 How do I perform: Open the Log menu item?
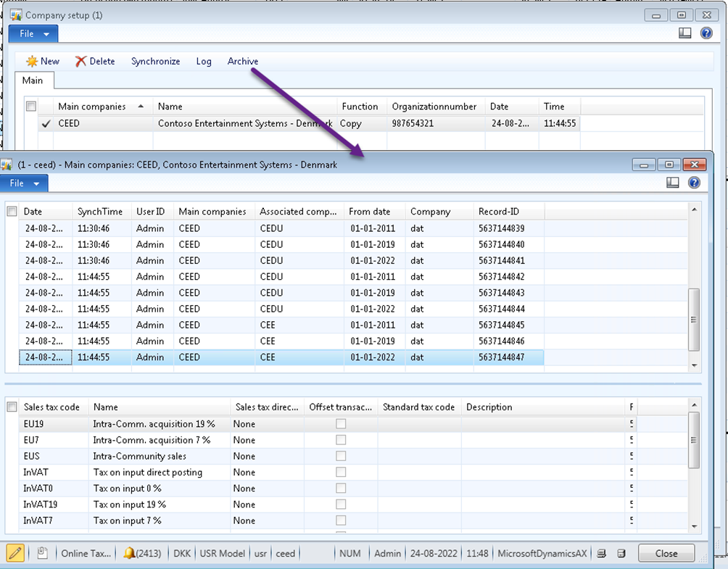[204, 62]
